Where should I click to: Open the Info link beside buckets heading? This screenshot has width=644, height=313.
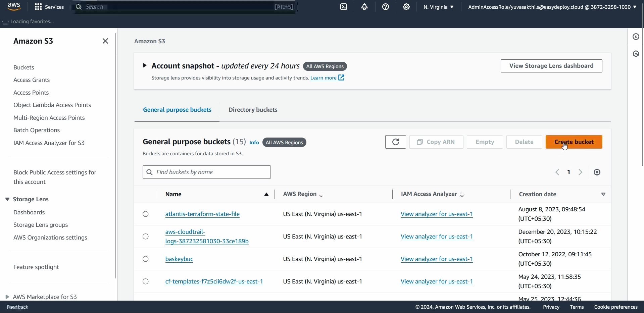[254, 143]
